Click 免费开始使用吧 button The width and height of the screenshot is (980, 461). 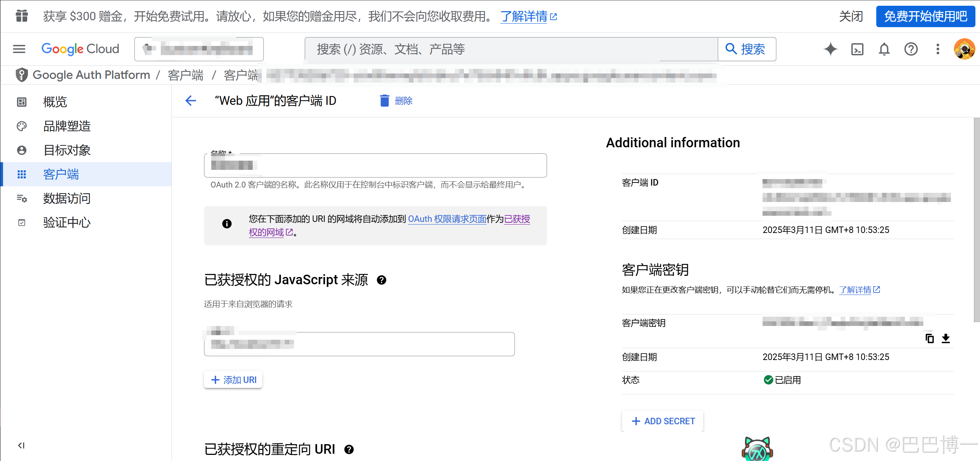[926, 16]
